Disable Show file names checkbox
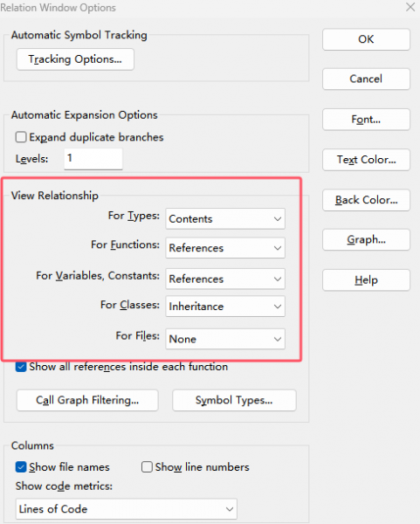The height and width of the screenshot is (524, 420). click(x=21, y=467)
